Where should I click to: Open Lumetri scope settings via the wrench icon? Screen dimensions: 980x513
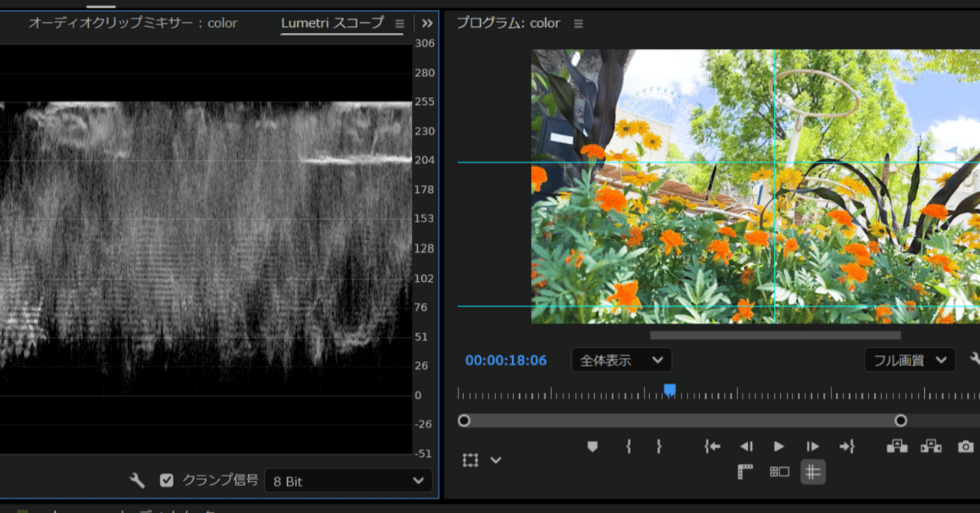(x=136, y=480)
